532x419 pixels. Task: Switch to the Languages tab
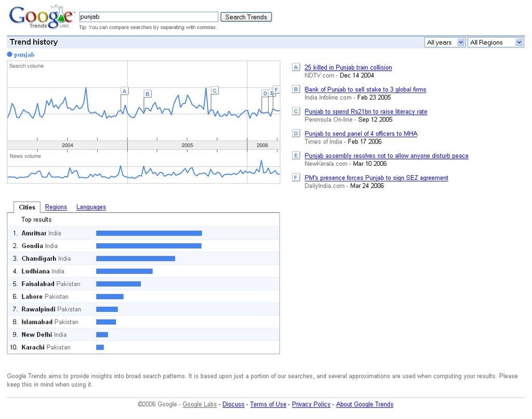coord(91,207)
